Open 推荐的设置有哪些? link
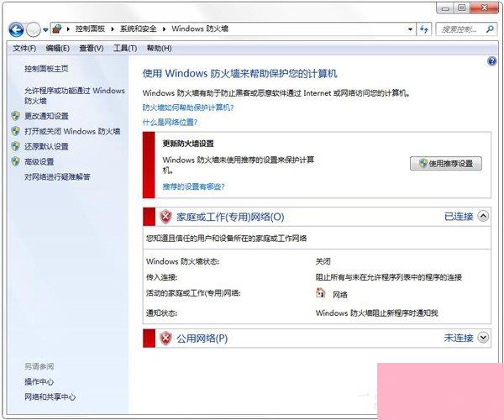Image resolution: width=504 pixels, height=420 pixels. click(193, 186)
